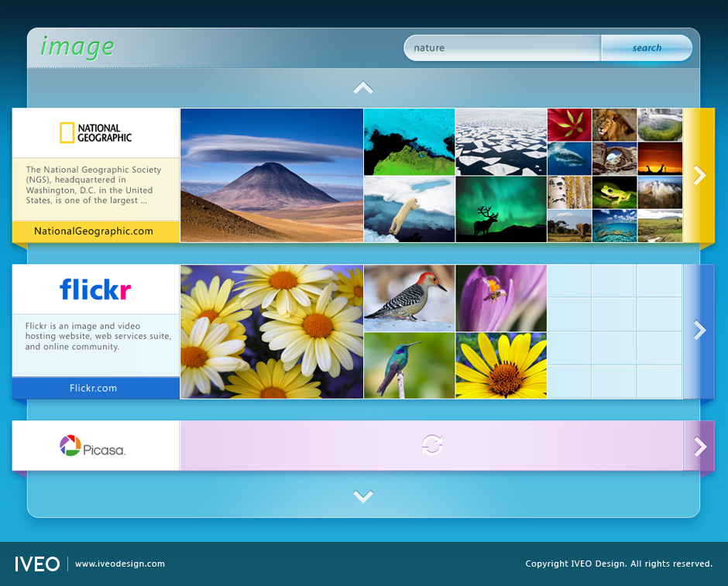Open the www.iveodesign.com link
The image size is (728, 586).
(120, 564)
